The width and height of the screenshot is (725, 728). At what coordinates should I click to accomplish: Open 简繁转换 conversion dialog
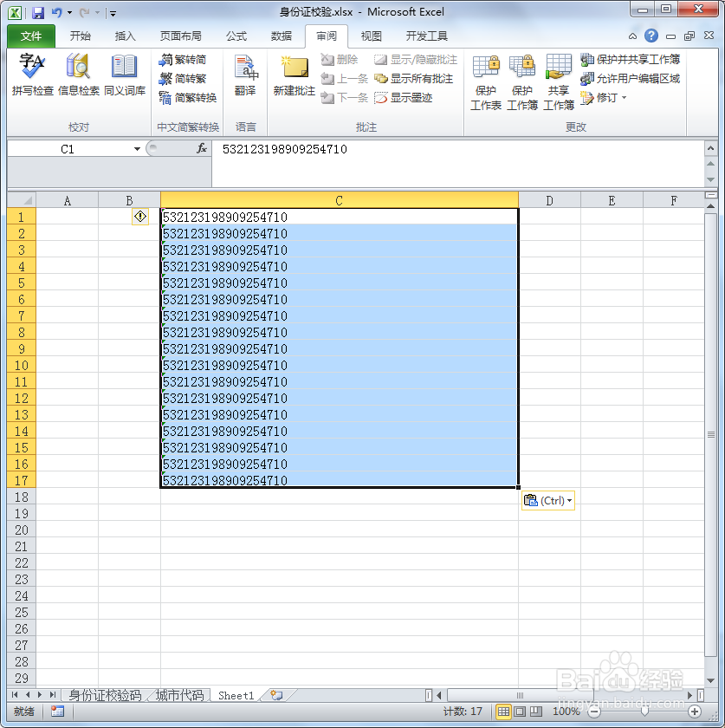(x=187, y=97)
